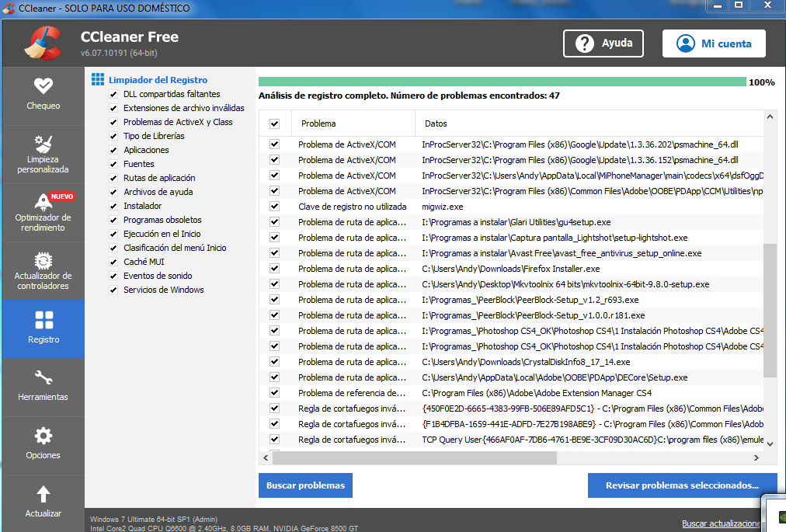Select the Google Update 1.3.36.152 psmachine_64.dll row
Image resolution: width=786 pixels, height=532 pixels.
coord(511,160)
